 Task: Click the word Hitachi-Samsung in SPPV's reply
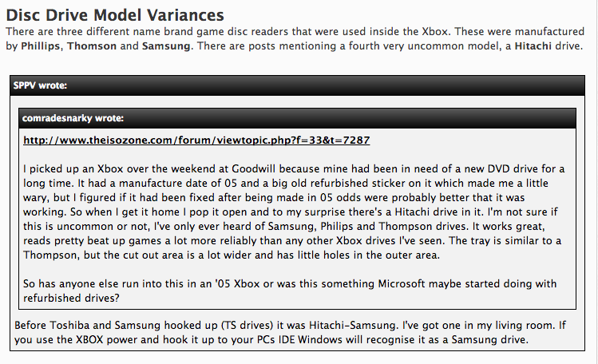352,325
